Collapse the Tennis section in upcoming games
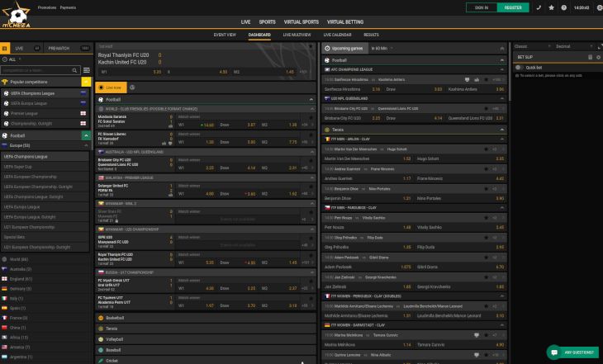The image size is (603, 364). click(x=501, y=130)
